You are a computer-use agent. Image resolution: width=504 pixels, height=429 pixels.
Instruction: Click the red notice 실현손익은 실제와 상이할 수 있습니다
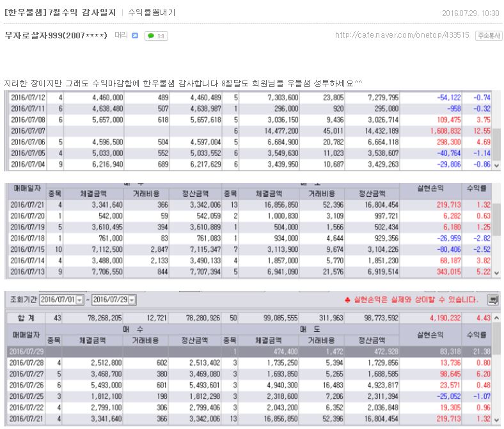tap(416, 300)
